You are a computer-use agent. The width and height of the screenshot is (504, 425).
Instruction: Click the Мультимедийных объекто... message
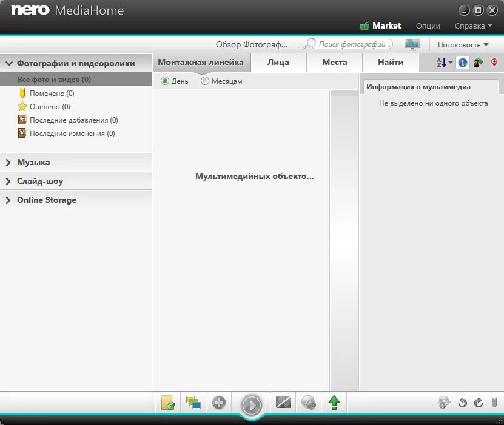click(255, 176)
